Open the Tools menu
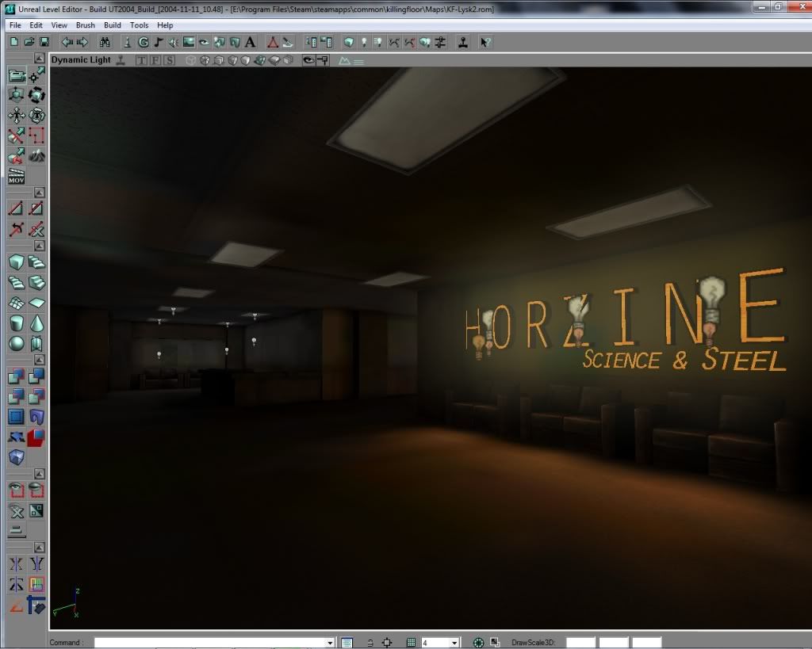 (139, 25)
